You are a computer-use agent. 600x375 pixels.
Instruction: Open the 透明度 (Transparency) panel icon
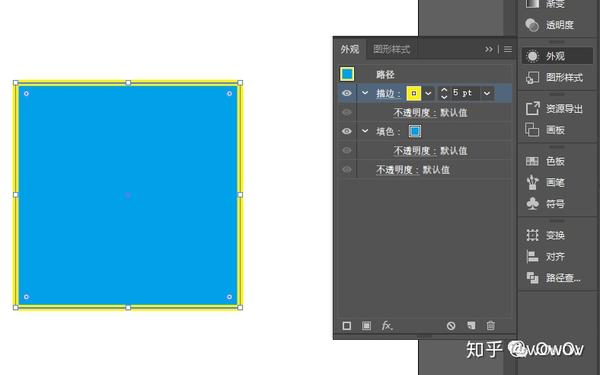coord(532,25)
